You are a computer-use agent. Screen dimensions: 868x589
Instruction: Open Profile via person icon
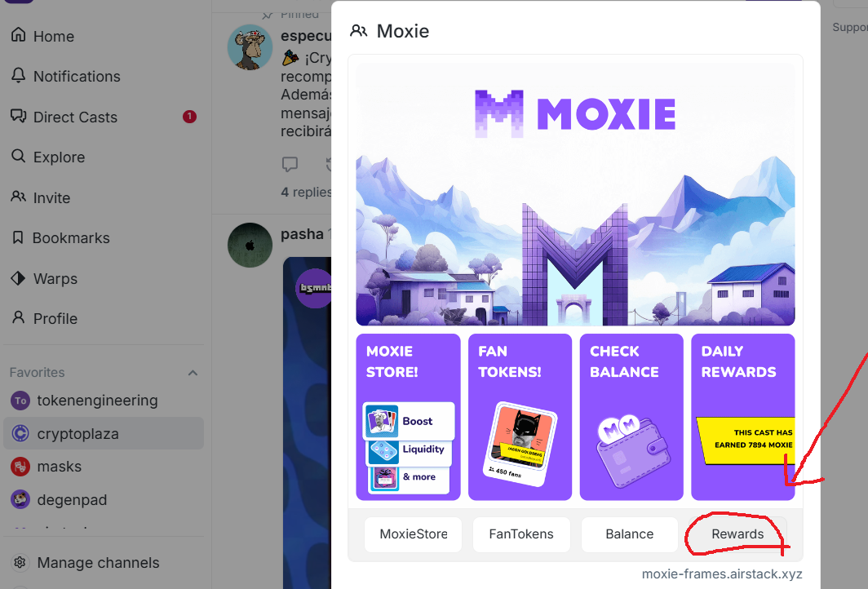tap(18, 318)
